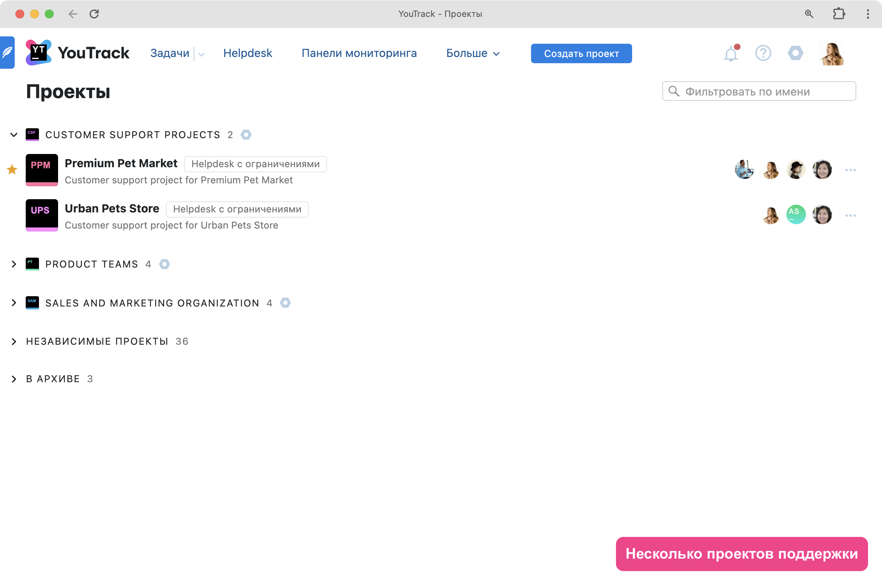Click the help question mark icon

click(763, 53)
